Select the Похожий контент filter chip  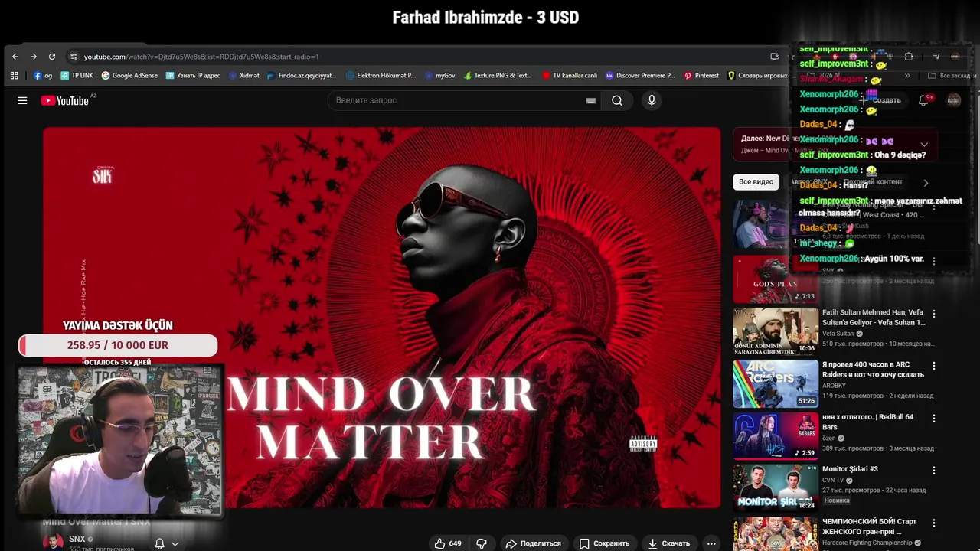pyautogui.click(x=872, y=182)
